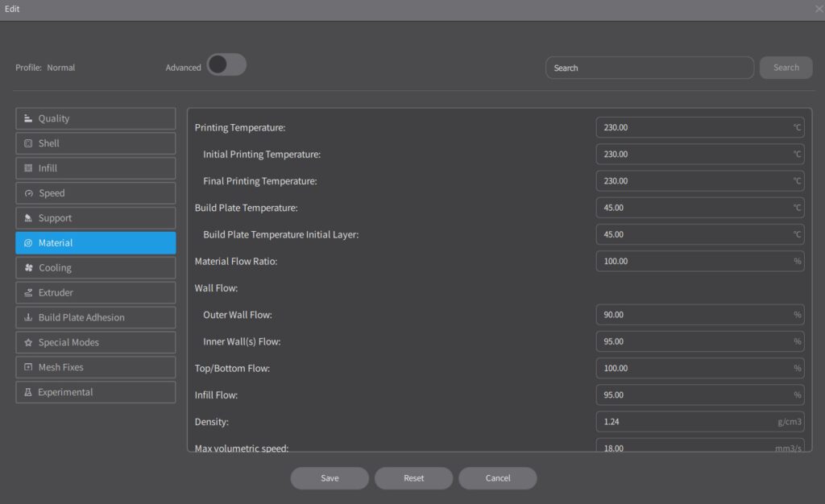Click the Search button
Viewport: 825px width, 504px height.
click(x=786, y=68)
